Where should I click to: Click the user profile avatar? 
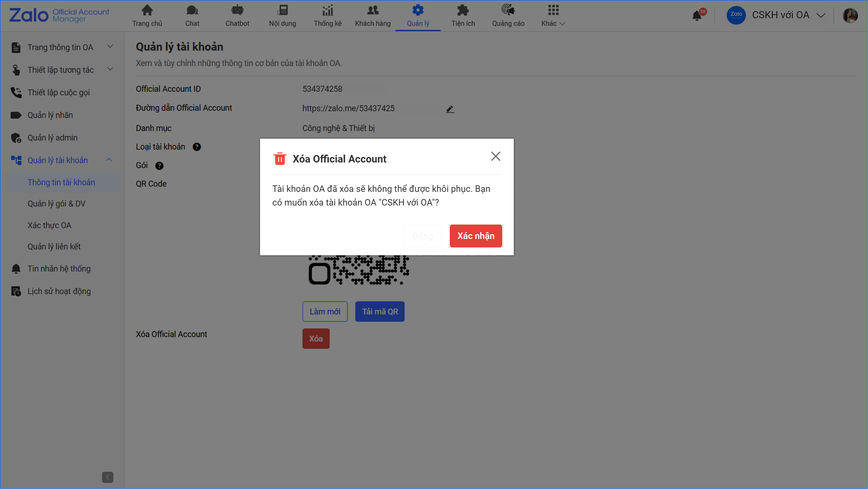pos(850,15)
